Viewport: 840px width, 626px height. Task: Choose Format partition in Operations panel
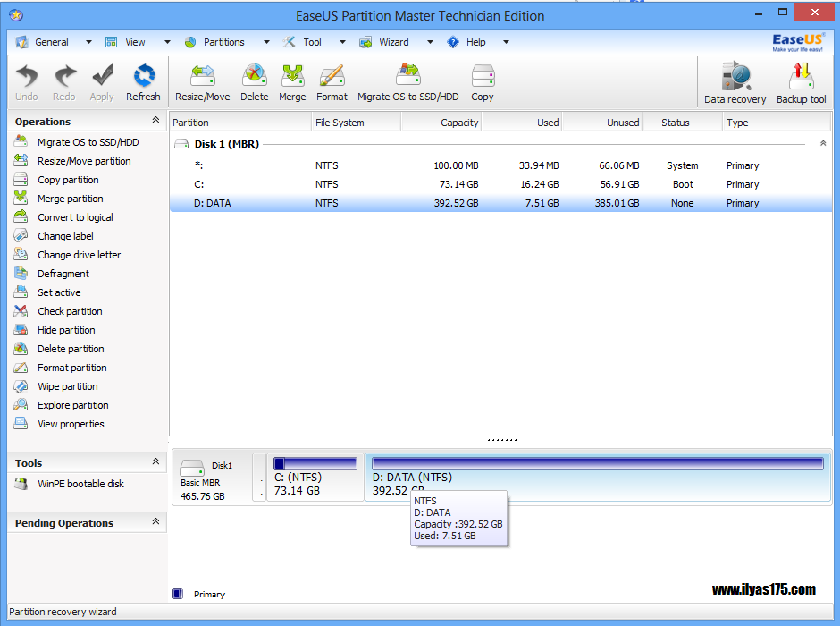[x=71, y=368]
